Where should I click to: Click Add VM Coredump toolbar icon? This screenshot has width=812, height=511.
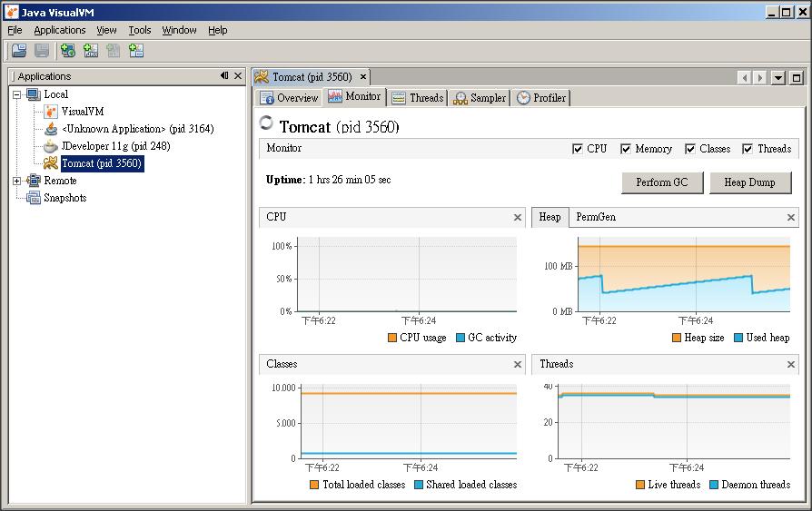[114, 50]
